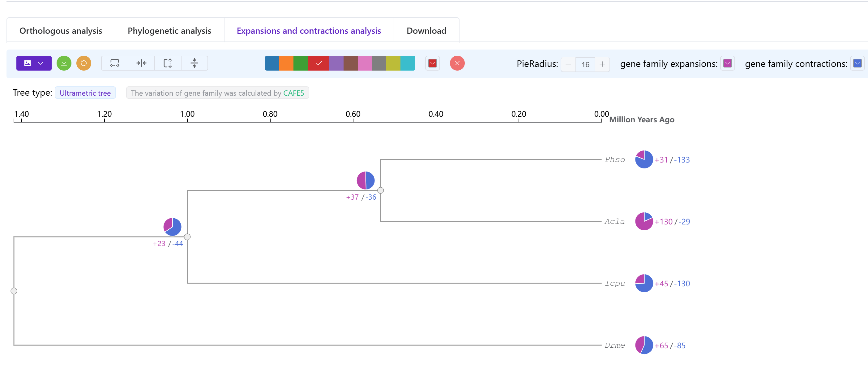Open the Download tab

pos(426,31)
